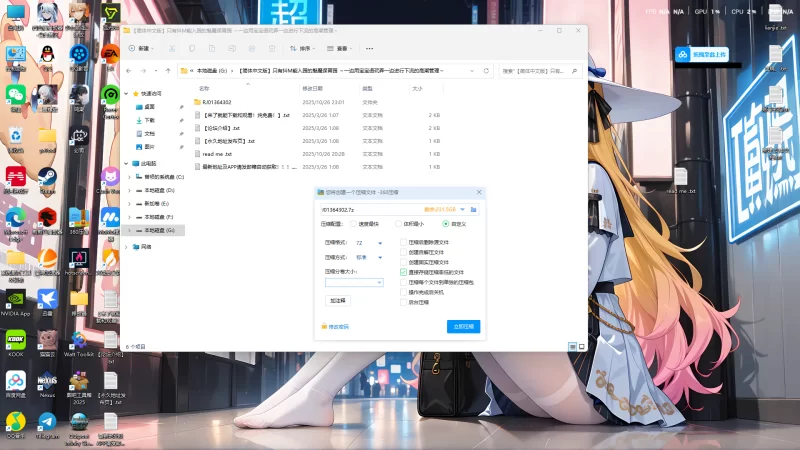
Task: Click the NVIDIA App desktop icon
Action: (x=16, y=300)
